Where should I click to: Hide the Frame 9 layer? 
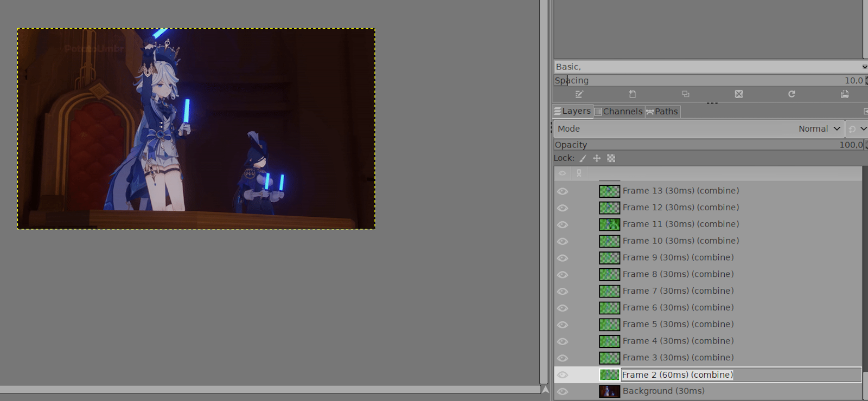[563, 258]
